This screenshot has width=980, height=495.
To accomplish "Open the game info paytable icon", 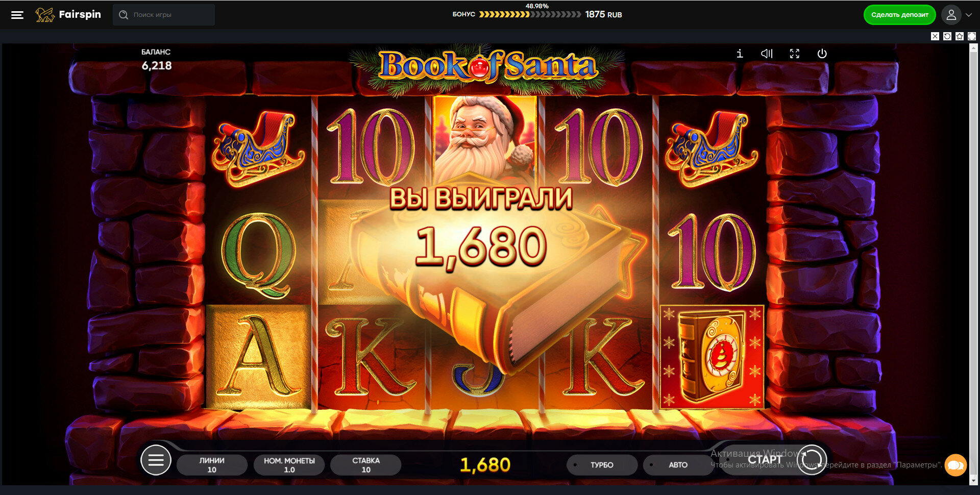I will [x=740, y=54].
